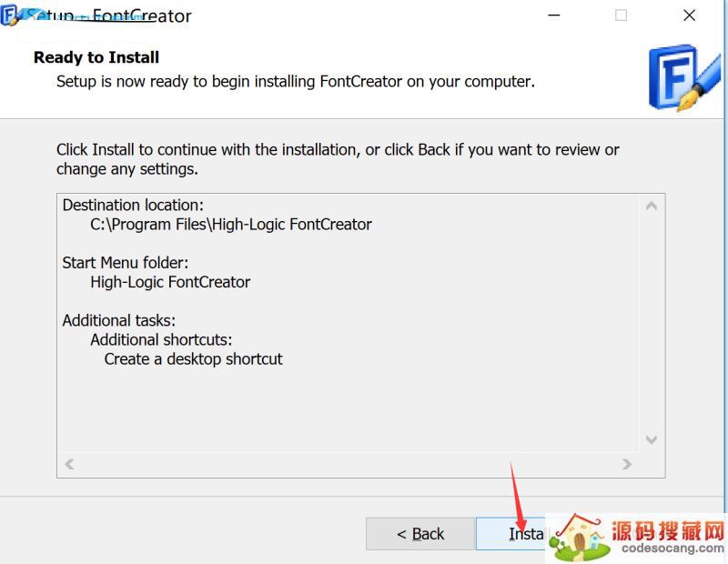
Task: Click the "Start Menu folder:" label line
Action: point(126,262)
